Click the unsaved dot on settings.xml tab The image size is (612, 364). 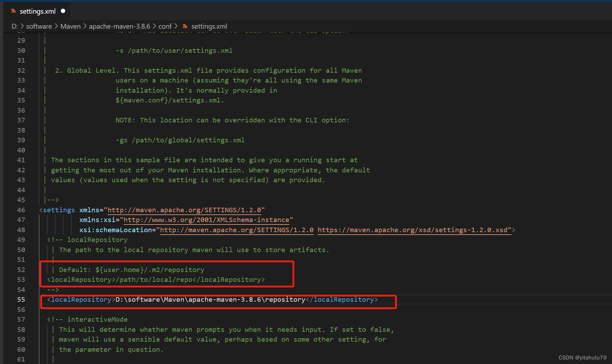[x=63, y=11]
